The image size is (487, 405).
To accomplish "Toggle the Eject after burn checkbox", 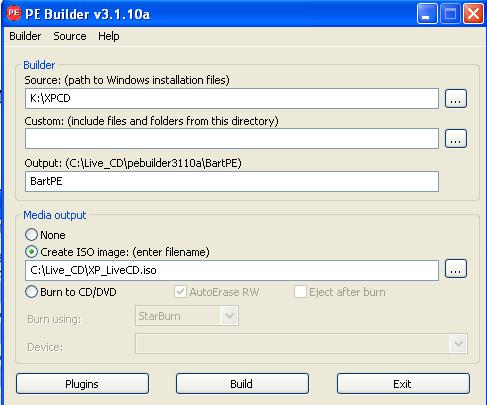I will 300,292.
